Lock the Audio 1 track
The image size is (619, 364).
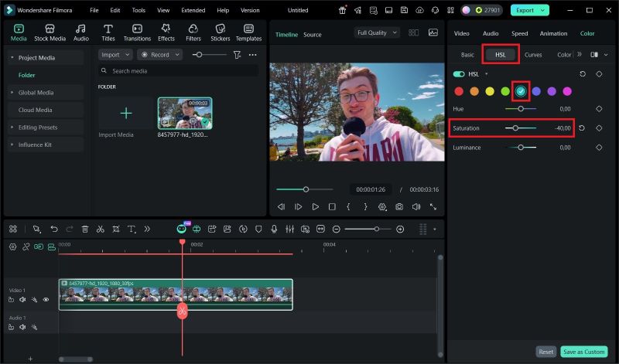[x=11, y=327]
